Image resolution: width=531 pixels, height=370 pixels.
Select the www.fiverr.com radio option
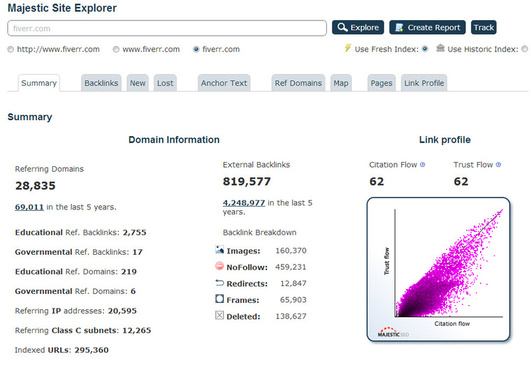(116, 49)
